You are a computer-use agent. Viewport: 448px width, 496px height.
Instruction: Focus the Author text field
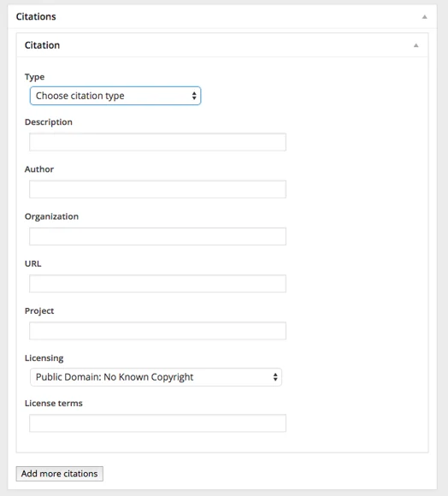[158, 189]
